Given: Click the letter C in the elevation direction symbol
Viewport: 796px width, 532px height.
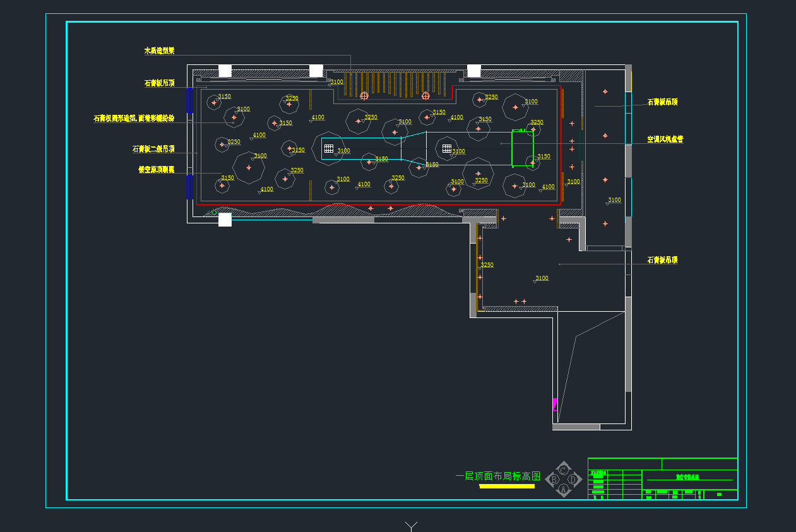Looking at the screenshot, I should (564, 471).
